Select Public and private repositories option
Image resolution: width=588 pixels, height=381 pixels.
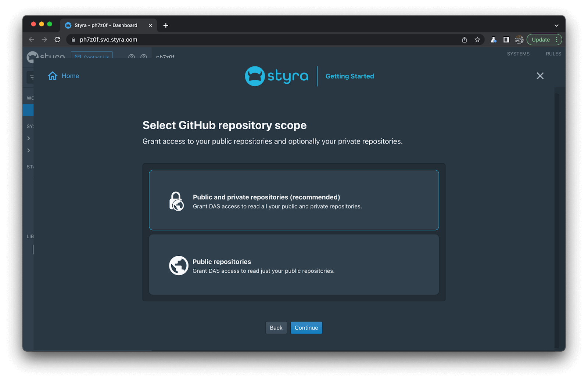[x=294, y=200]
